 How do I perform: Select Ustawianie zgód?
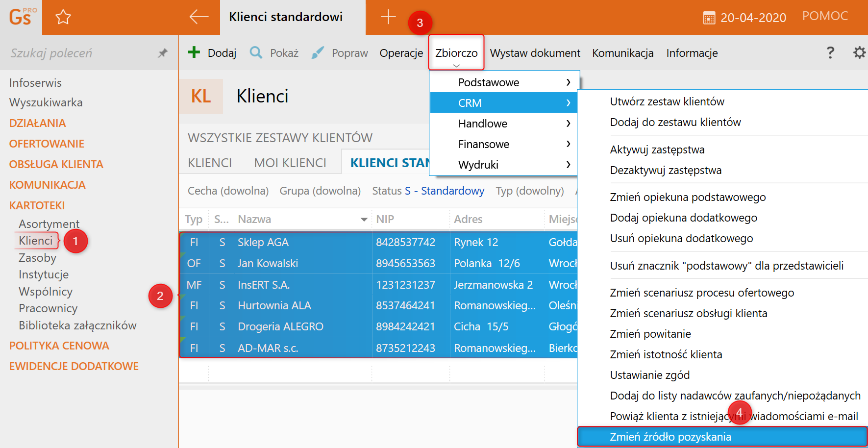pos(650,375)
